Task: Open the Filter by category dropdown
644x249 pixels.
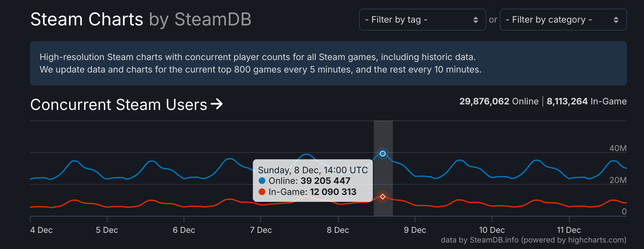Action: pyautogui.click(x=563, y=20)
